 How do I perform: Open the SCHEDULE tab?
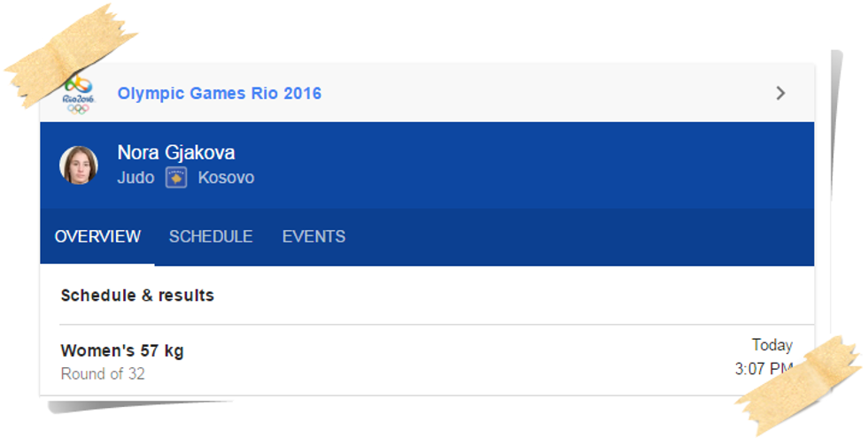[x=211, y=236]
